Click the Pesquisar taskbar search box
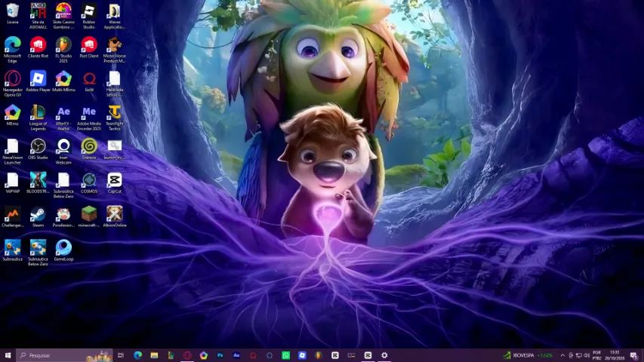This screenshot has height=362, width=644. (64, 355)
